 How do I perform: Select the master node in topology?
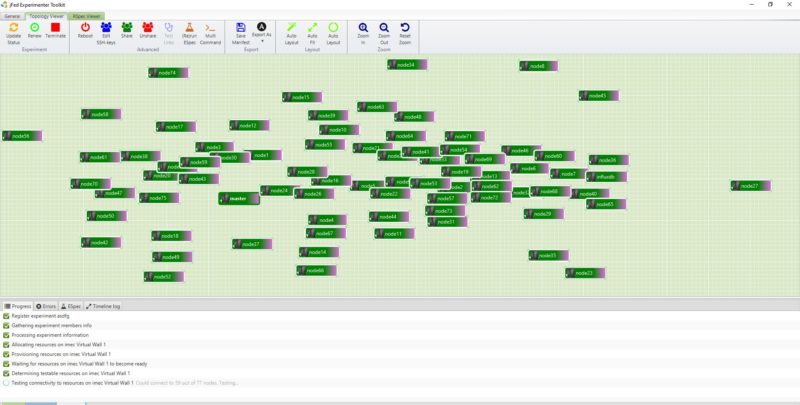[238, 199]
